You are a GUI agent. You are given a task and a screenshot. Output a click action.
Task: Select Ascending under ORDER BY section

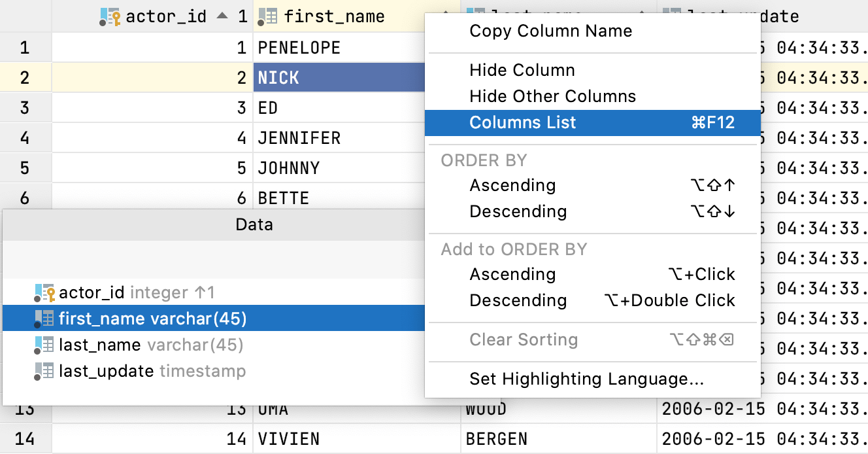pos(512,185)
